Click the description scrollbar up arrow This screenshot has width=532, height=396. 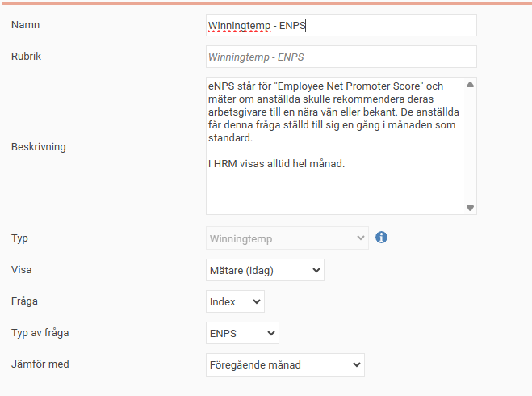coord(470,84)
